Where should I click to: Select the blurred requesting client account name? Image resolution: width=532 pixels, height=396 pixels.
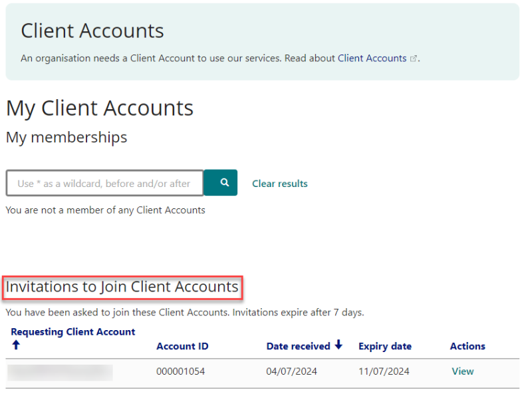(x=60, y=372)
